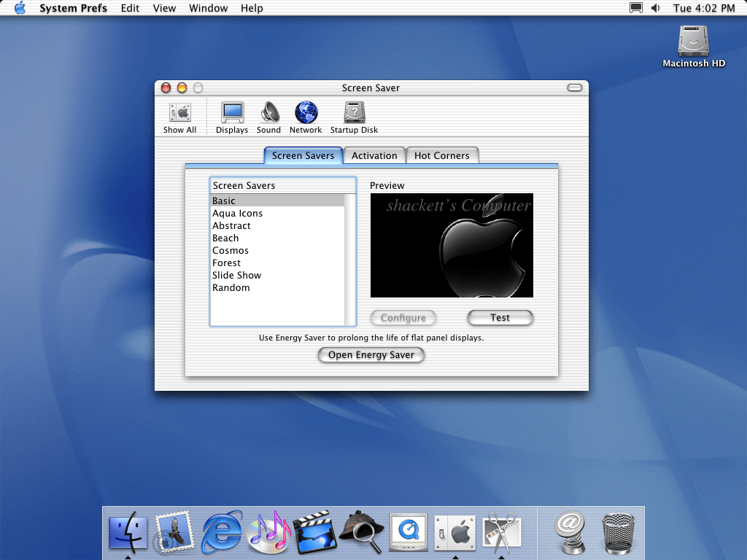
Task: Click the Show All preferences icon
Action: click(x=179, y=116)
